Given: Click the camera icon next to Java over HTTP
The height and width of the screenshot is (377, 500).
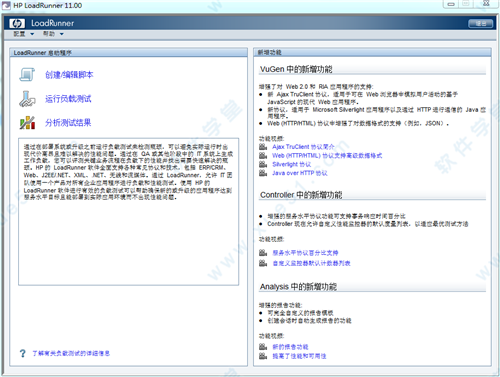Looking at the screenshot, I should [x=263, y=173].
